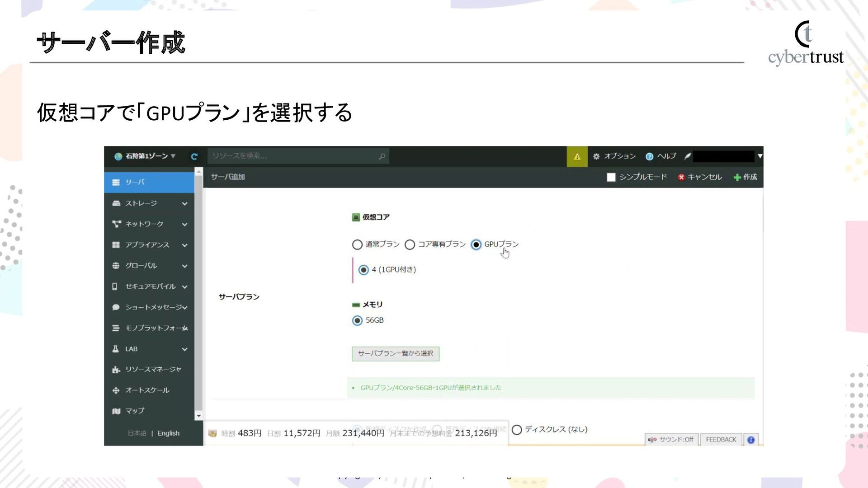Click the sidebar scrollbar down arrow
The height and width of the screenshot is (488, 868).
coord(198,416)
